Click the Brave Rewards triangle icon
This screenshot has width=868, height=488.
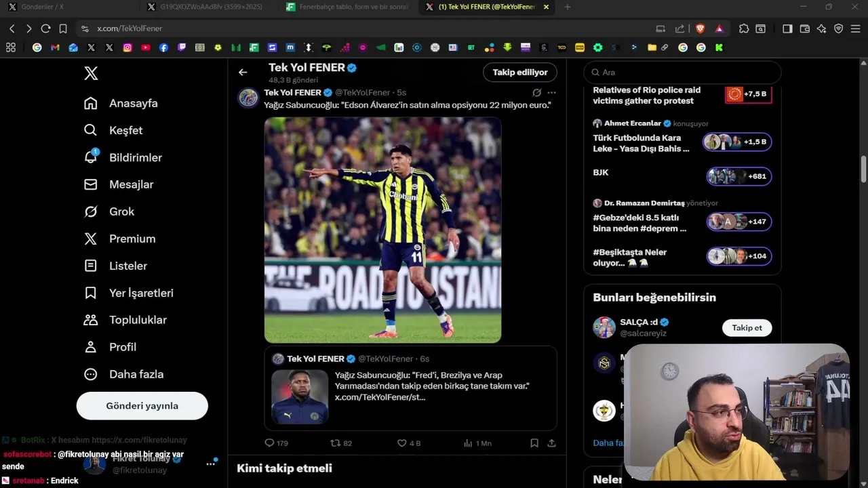point(719,28)
